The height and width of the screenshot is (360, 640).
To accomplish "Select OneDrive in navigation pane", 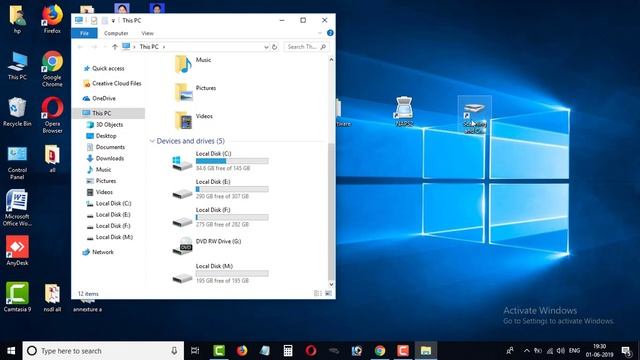I will tap(99, 98).
